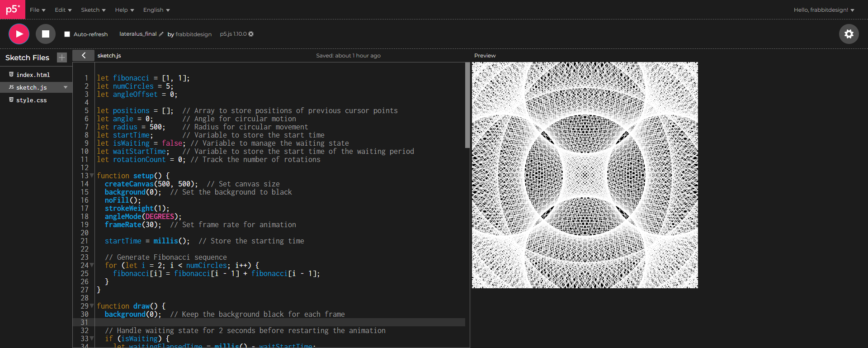Click the Preview label
The height and width of the screenshot is (348, 868).
(x=485, y=56)
